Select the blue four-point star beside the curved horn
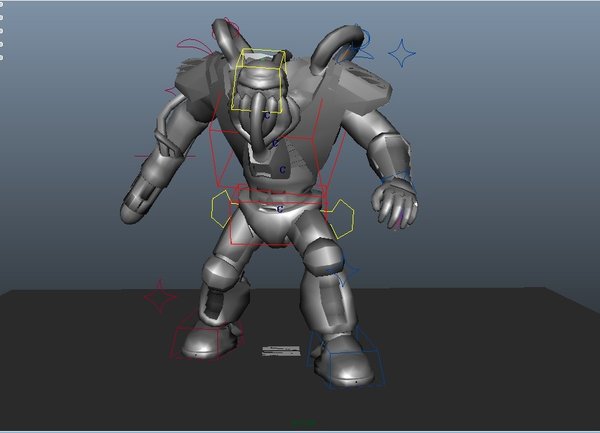600x433 pixels. click(402, 53)
